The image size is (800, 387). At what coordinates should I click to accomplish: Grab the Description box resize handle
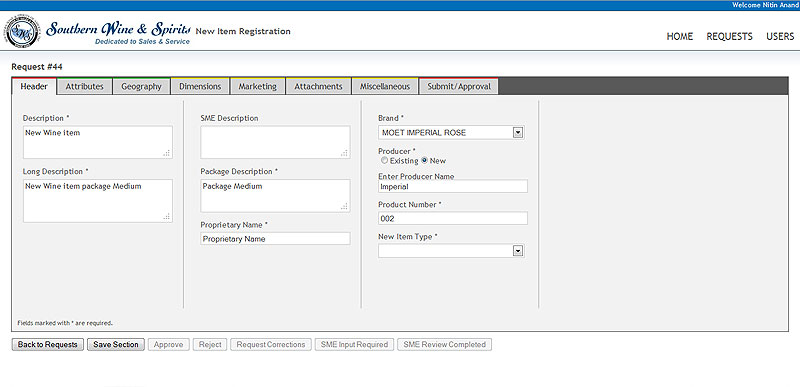coord(167,153)
